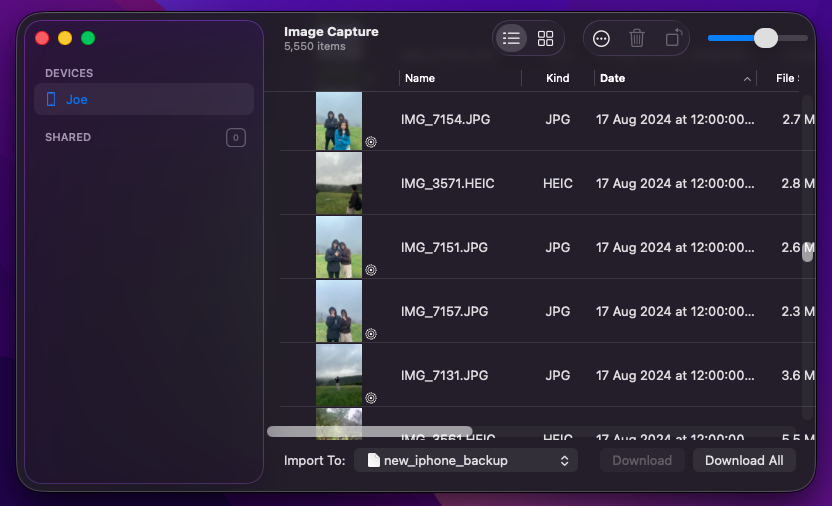The height and width of the screenshot is (506, 832).
Task: Zoom the window with green button
Action: click(88, 38)
